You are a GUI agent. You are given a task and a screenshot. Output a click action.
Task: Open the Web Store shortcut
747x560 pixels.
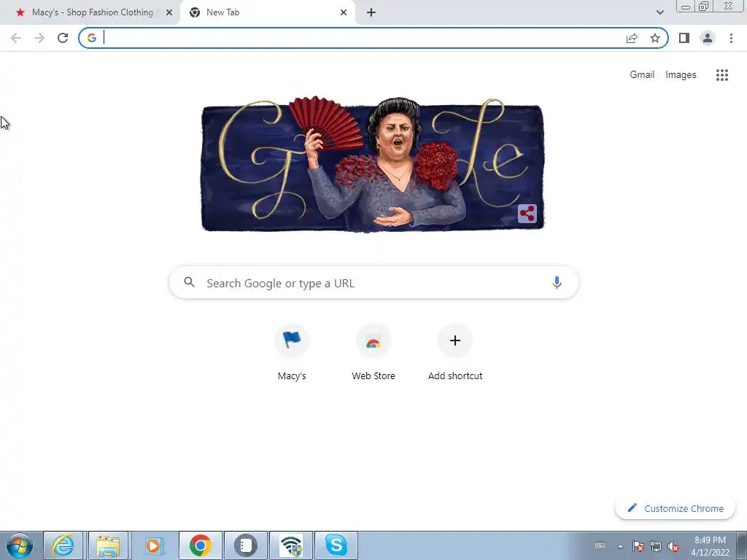point(373,352)
